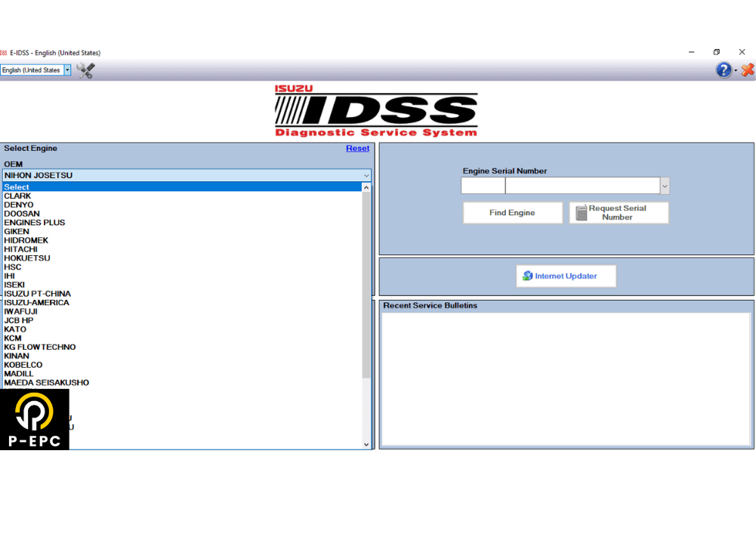Select DOOSAN from the OEM list
Screen dimensions: 756x537
tap(22, 214)
